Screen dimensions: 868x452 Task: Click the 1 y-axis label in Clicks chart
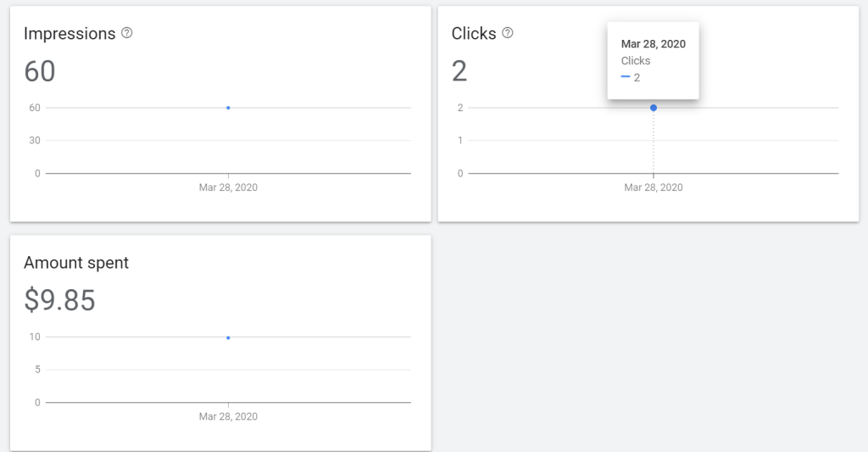(x=460, y=141)
